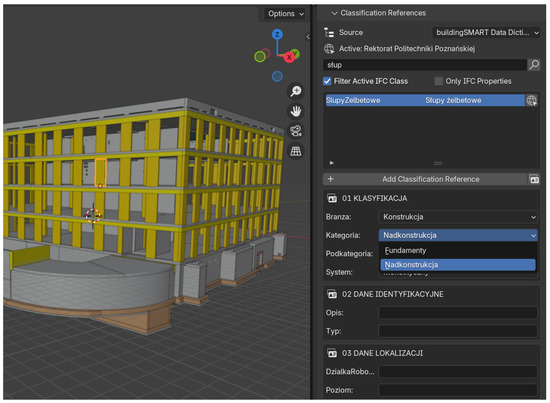Disable Filter Active IFC Class checkbox
This screenshot has height=403, width=550.
(x=327, y=81)
